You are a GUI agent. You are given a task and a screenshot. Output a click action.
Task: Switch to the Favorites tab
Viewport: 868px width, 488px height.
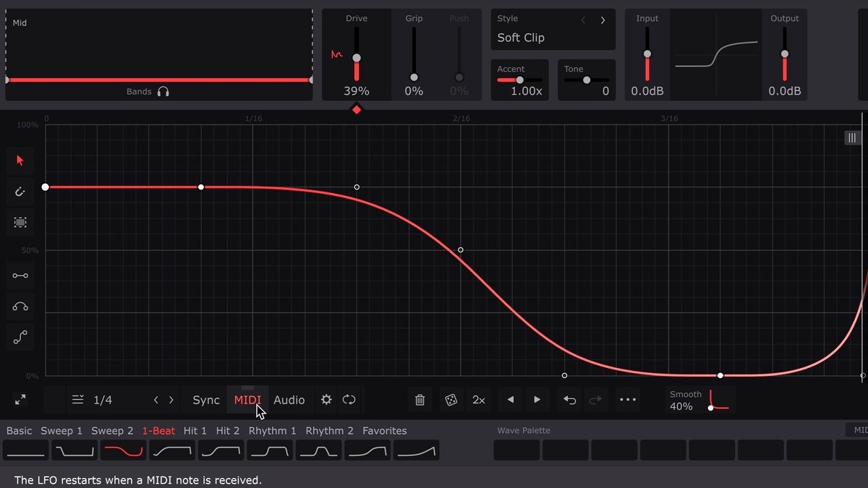coord(384,431)
